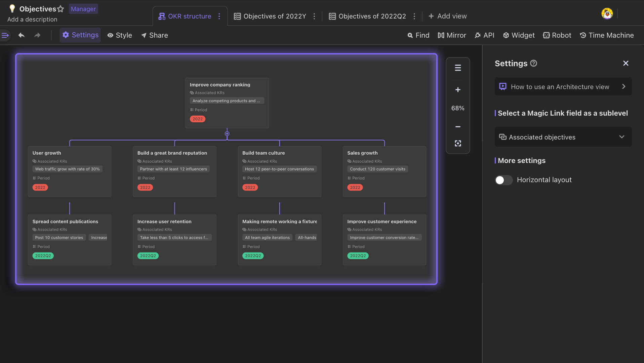Click the Analyze competing products KR tag

[227, 101]
